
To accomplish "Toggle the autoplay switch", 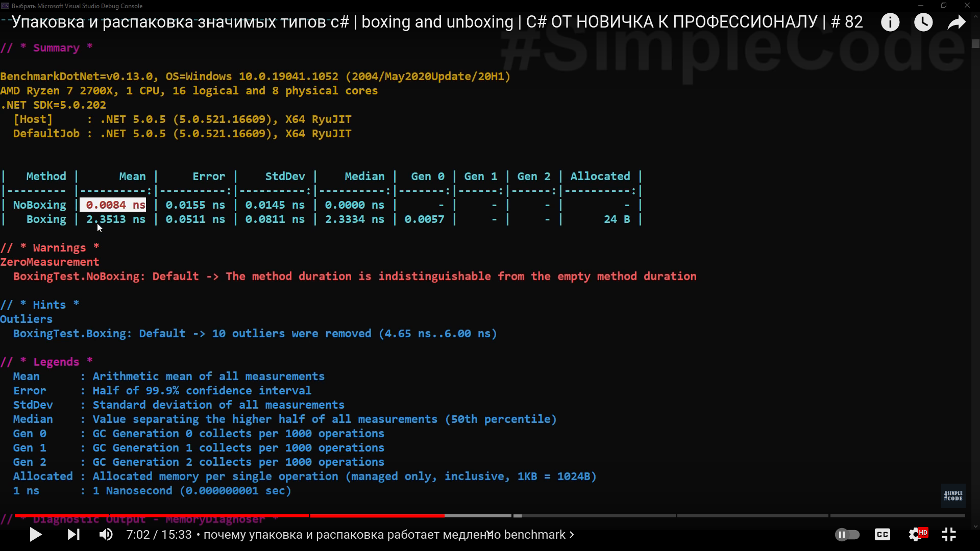I will click(x=847, y=535).
